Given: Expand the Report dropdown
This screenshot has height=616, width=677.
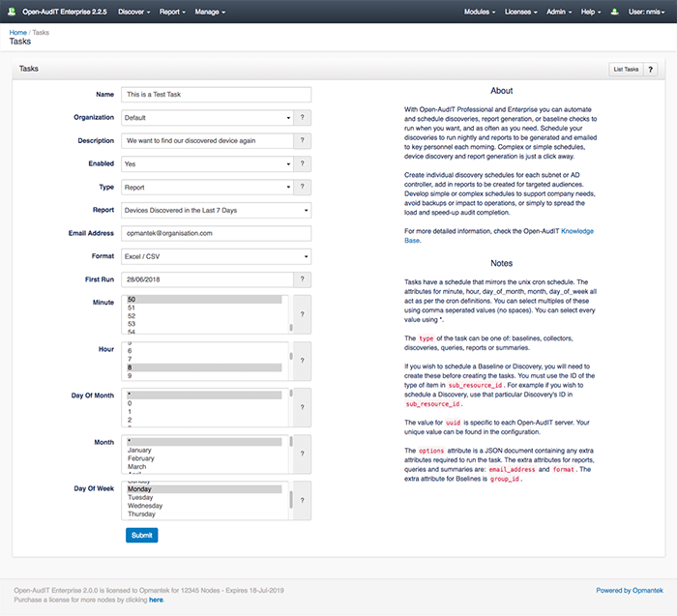Looking at the screenshot, I should [x=216, y=210].
